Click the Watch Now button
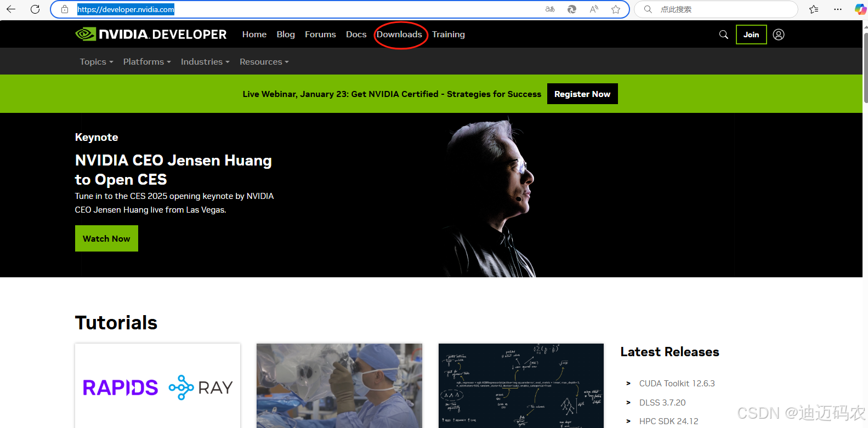The image size is (868, 428). pyautogui.click(x=106, y=238)
